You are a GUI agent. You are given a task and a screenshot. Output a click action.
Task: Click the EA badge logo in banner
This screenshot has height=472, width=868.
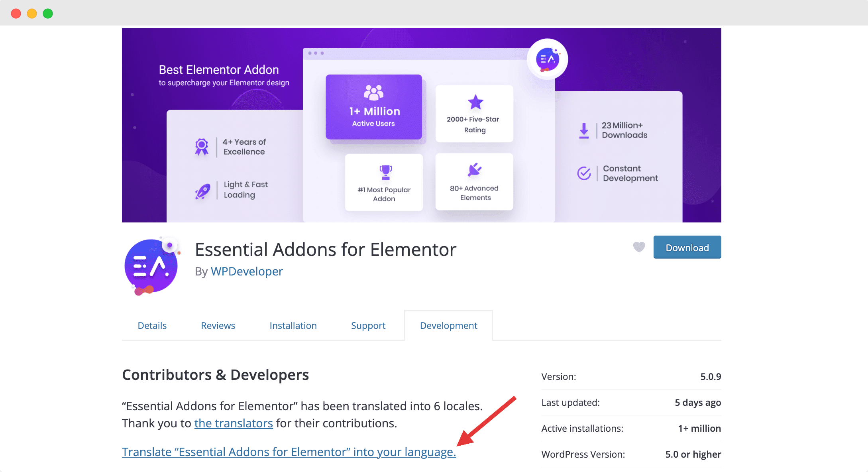point(547,59)
